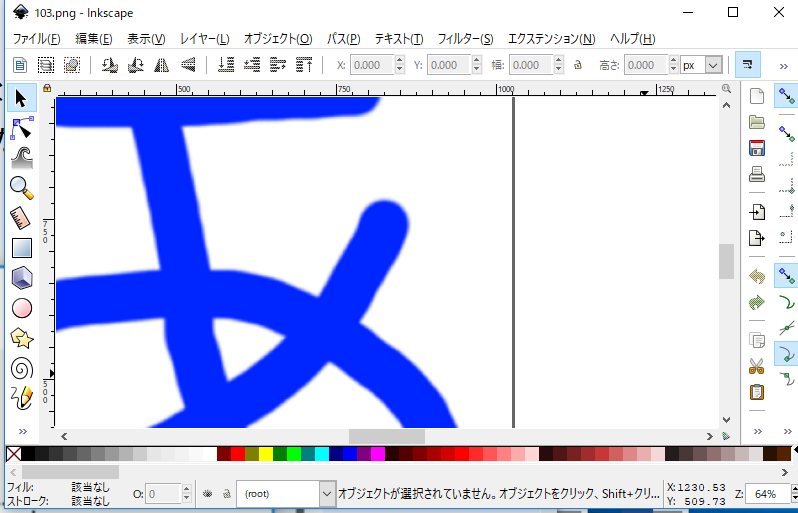Open the オブジェクト(O) menu
This screenshot has width=798, height=513.
click(278, 39)
